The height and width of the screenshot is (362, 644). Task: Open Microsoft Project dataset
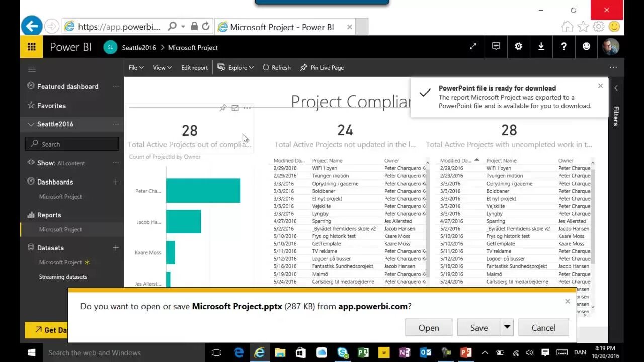(60, 262)
